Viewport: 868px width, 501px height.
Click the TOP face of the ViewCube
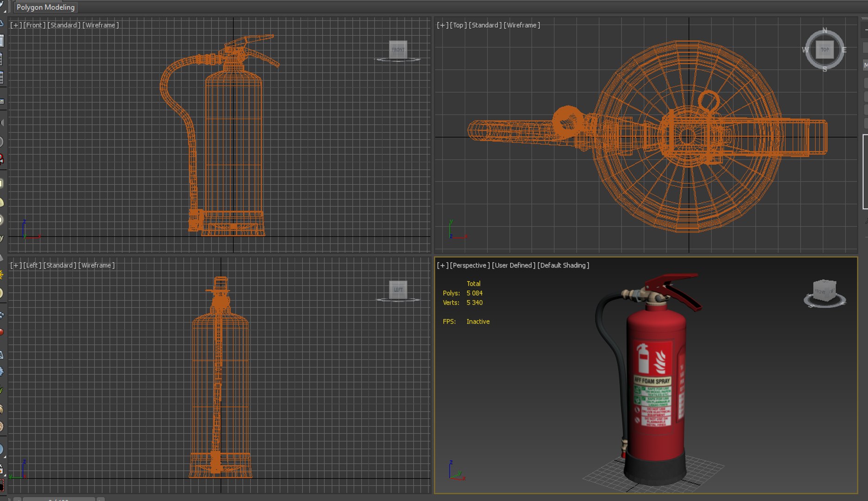coord(824,50)
